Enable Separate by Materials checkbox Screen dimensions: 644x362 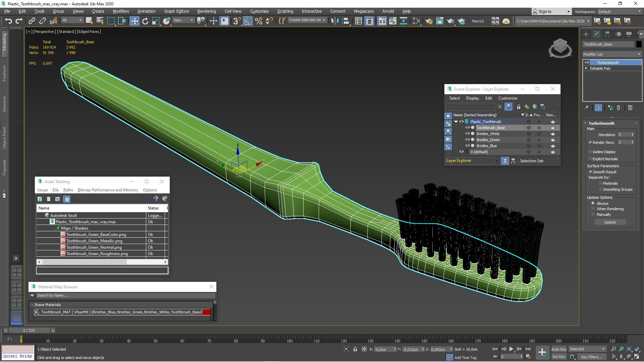click(601, 183)
